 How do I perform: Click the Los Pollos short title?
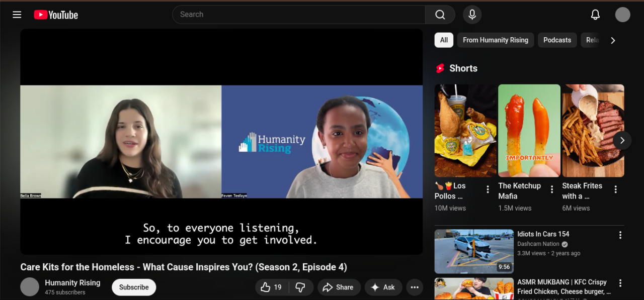[x=450, y=191]
